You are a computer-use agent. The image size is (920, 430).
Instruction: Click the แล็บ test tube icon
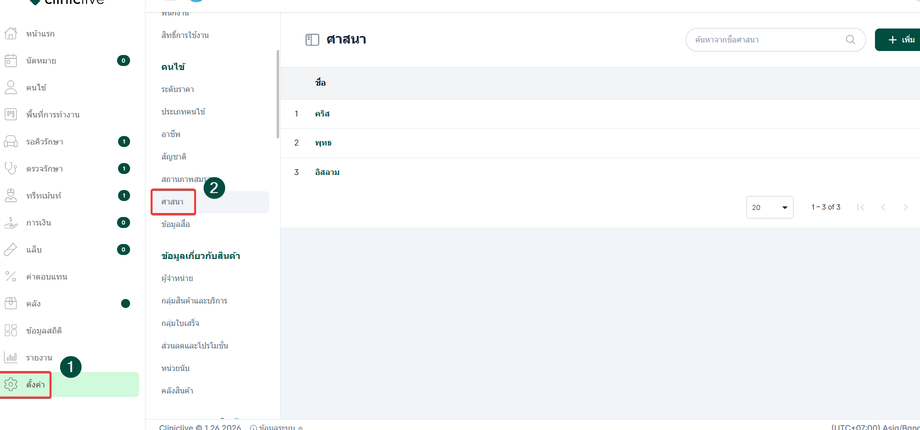click(x=11, y=249)
